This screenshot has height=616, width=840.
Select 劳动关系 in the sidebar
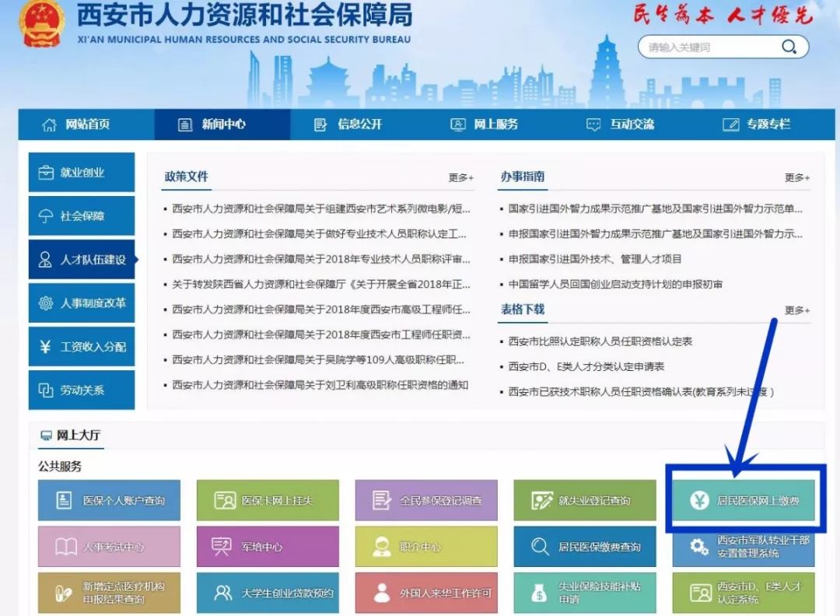click(x=82, y=390)
